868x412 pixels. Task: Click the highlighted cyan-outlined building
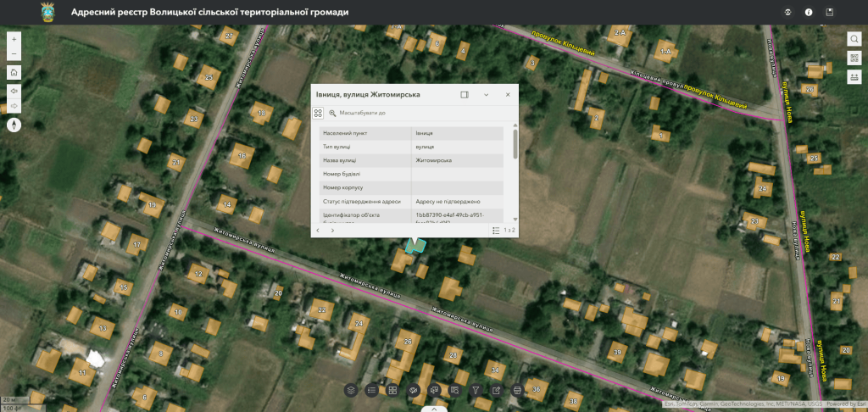[415, 245]
